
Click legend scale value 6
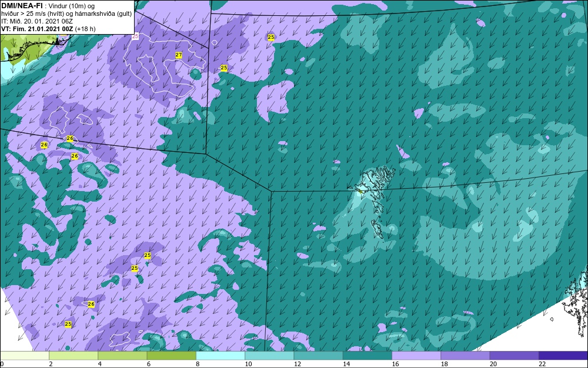click(149, 364)
